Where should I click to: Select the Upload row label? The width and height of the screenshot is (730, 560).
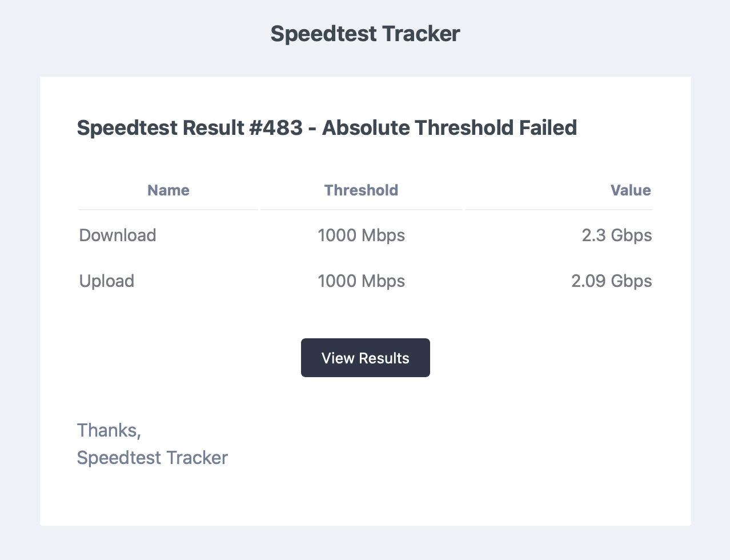point(107,281)
